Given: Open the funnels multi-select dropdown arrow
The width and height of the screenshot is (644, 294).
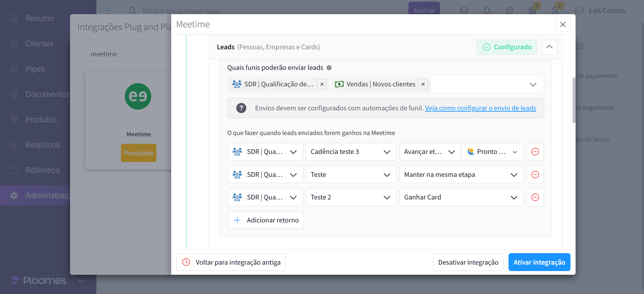Looking at the screenshot, I should coord(533,84).
